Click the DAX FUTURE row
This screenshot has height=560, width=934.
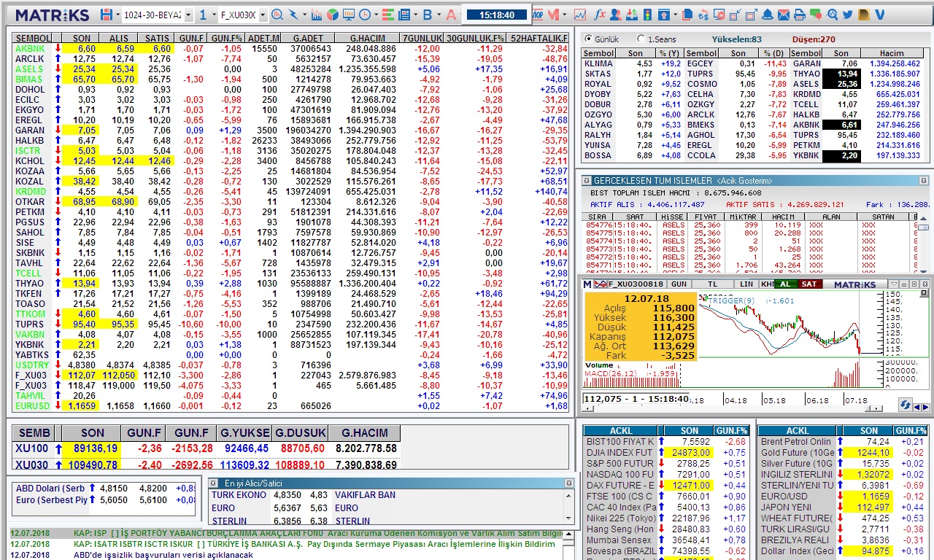(x=667, y=485)
